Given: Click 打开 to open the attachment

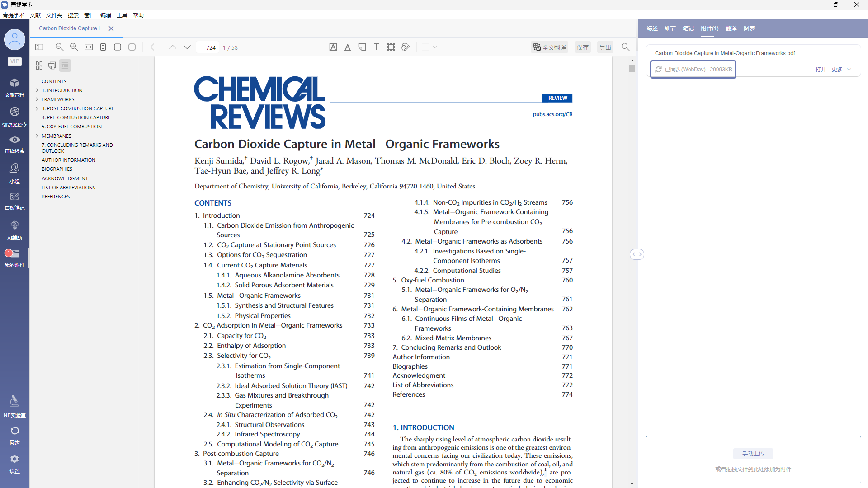Looking at the screenshot, I should (x=821, y=69).
